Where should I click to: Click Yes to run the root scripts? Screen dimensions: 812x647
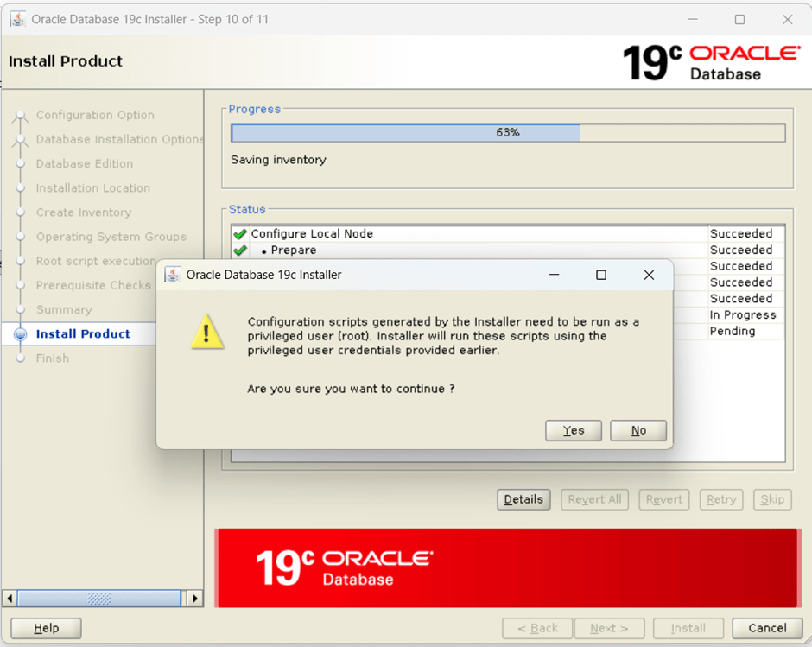574,430
